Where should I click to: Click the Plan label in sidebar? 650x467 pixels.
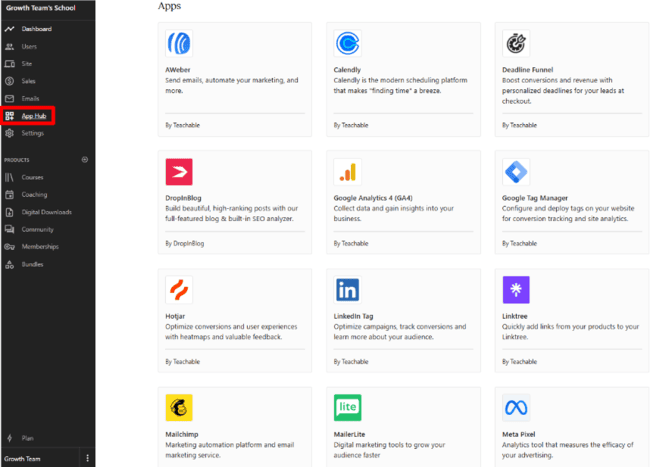(27, 438)
